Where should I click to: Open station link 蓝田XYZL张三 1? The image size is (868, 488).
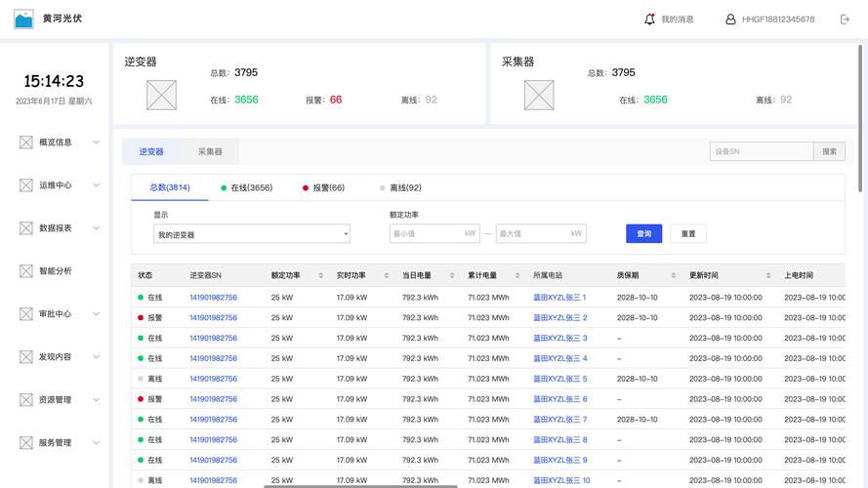pos(559,298)
